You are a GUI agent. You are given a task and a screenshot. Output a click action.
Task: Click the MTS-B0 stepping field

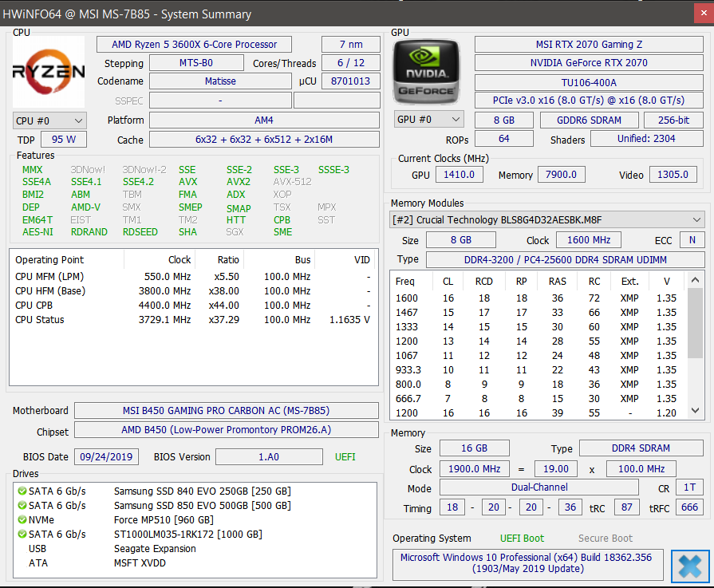pyautogui.click(x=196, y=63)
